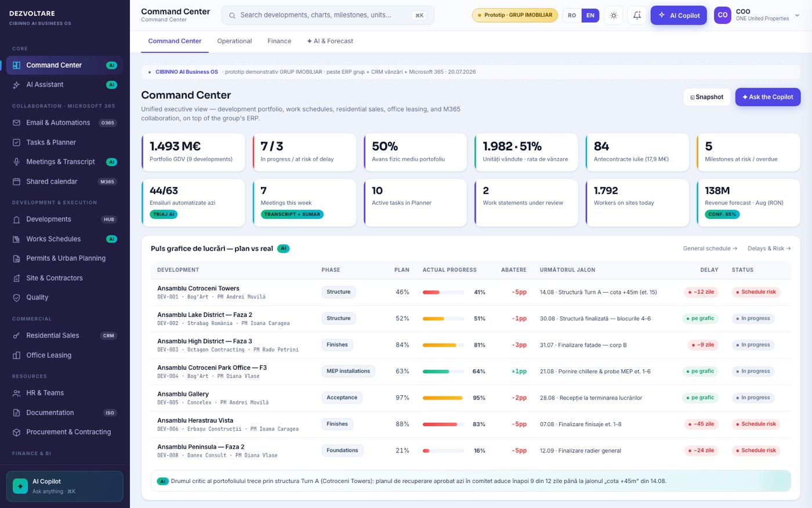Viewport: 812px width, 508px height.
Task: Open the AI Assistant sparkle icon
Action: click(16, 85)
